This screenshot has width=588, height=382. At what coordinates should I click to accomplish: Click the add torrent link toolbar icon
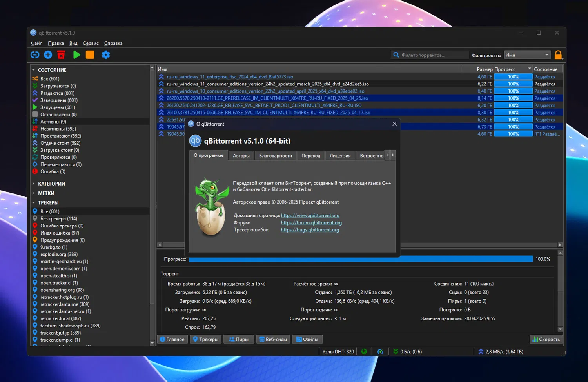coord(35,55)
